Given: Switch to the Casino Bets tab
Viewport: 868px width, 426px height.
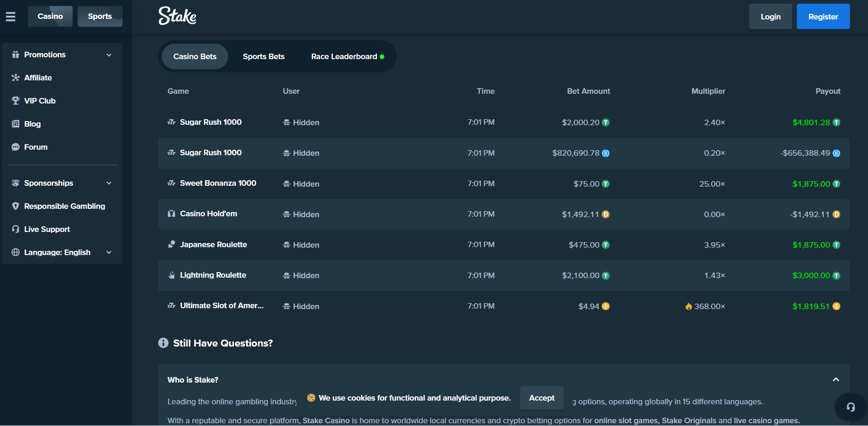Looking at the screenshot, I should click(195, 56).
